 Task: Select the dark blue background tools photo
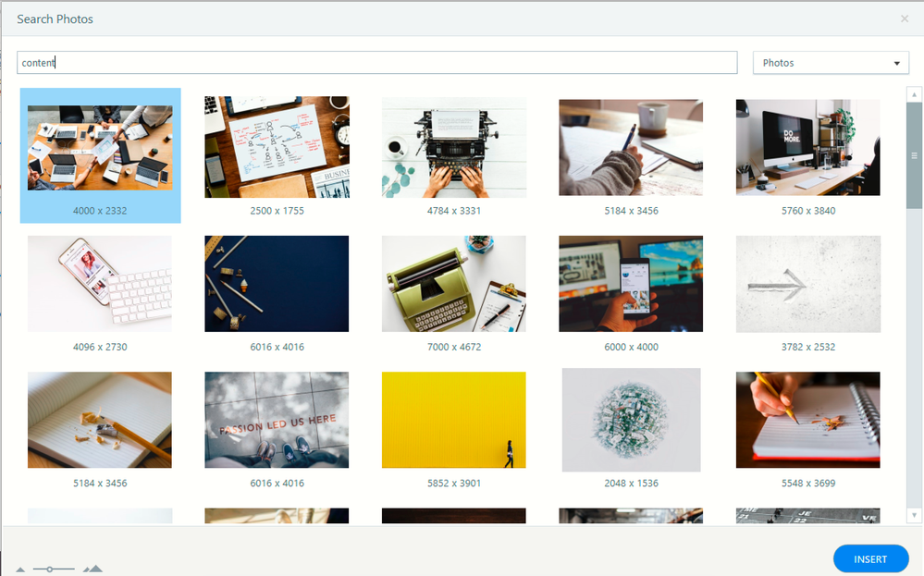[277, 284]
